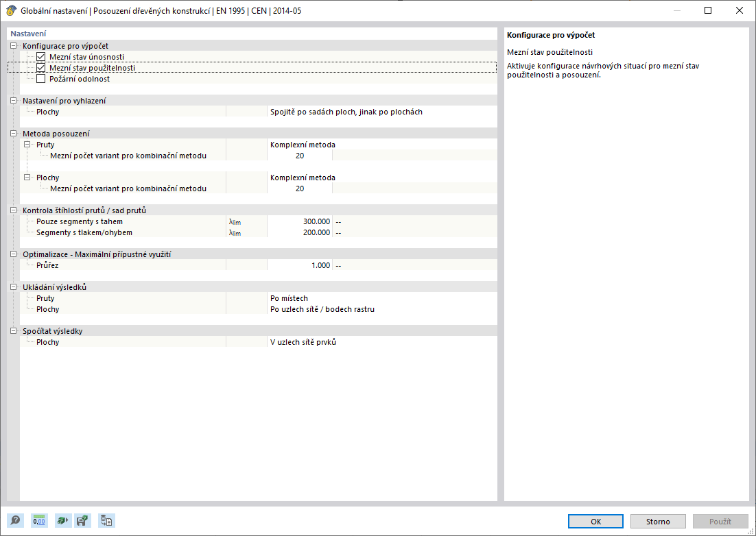Image resolution: width=756 pixels, height=536 pixels.
Task: Open the help icon at bottom left
Action: [15, 521]
